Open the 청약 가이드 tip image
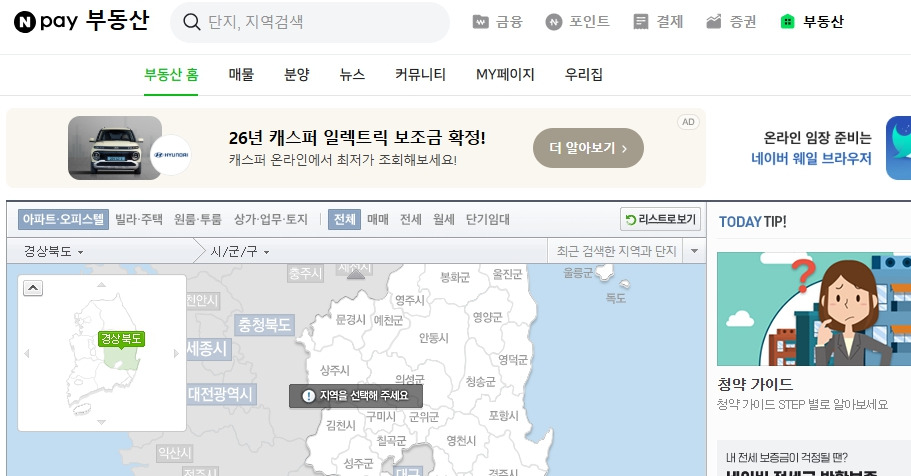Viewport: 911px width, 476px height. click(x=814, y=309)
